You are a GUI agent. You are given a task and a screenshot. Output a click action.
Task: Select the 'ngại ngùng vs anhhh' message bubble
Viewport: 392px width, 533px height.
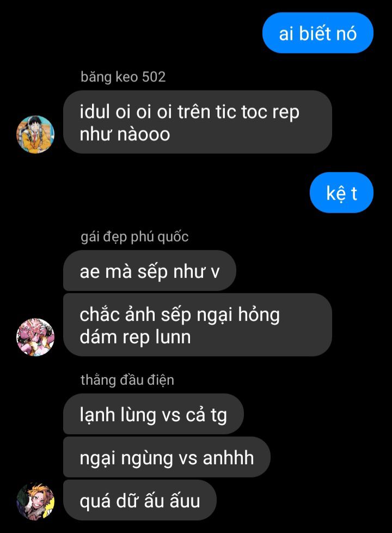(167, 457)
